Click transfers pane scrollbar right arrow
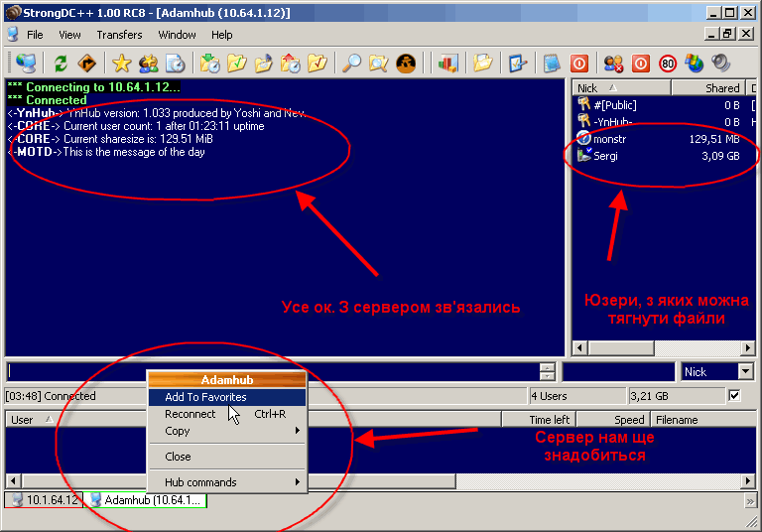This screenshot has width=762, height=532. point(748,481)
